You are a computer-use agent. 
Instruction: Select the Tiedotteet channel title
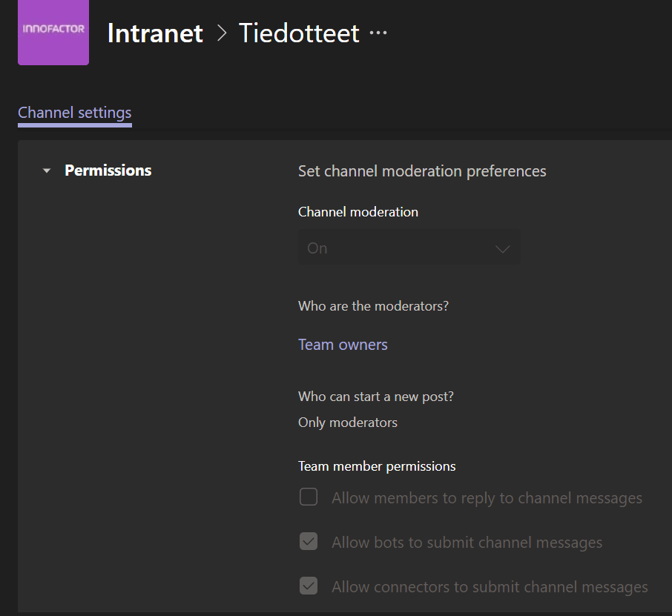[x=299, y=33]
